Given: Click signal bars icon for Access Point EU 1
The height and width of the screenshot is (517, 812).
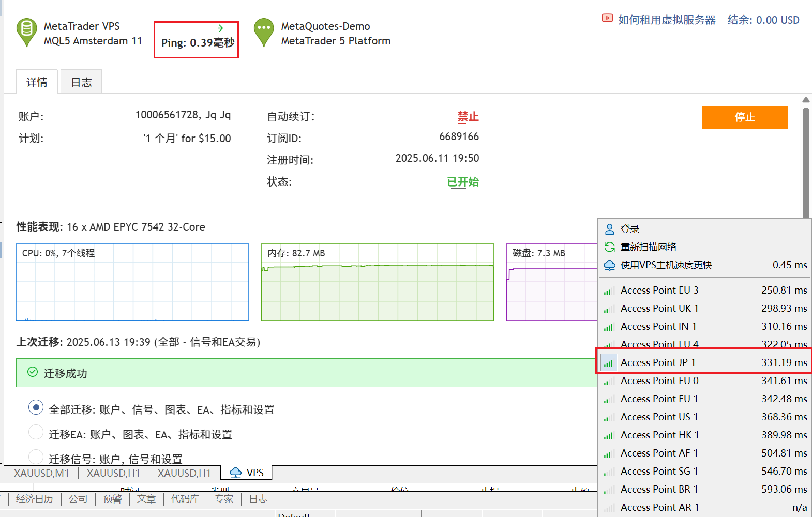Looking at the screenshot, I should pos(609,399).
